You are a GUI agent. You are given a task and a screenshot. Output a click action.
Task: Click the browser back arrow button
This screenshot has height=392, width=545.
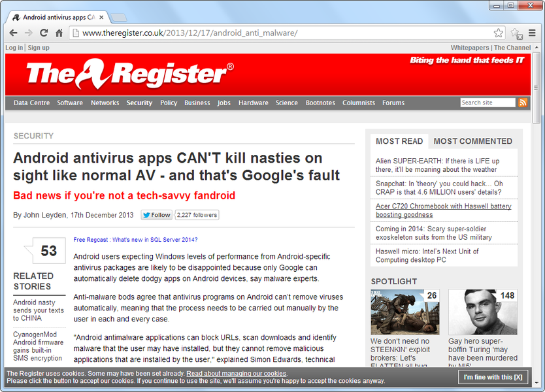coord(14,33)
